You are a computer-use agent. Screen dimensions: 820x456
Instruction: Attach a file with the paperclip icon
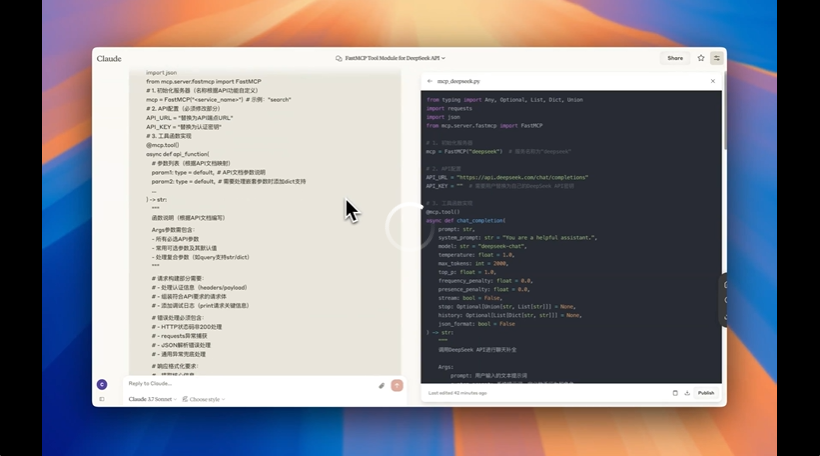click(x=381, y=386)
